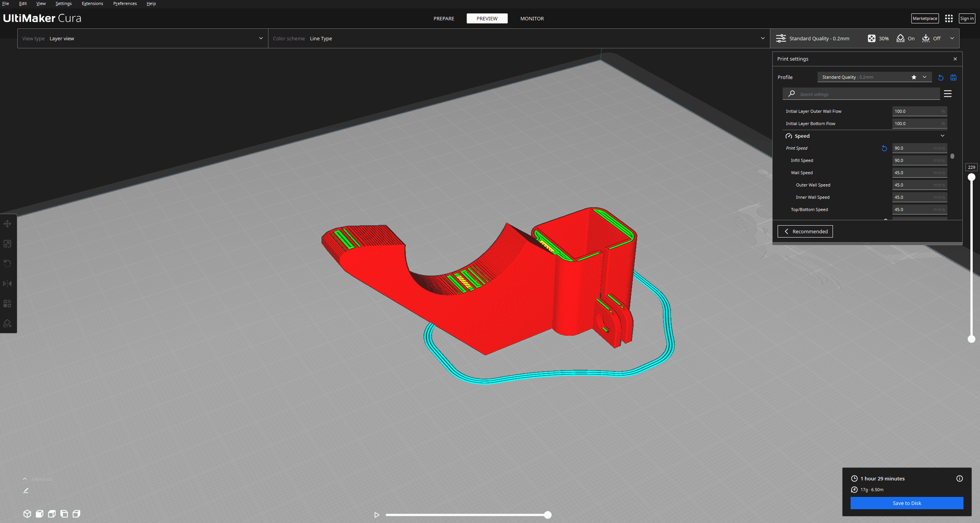Switch to the PREPARE stage
This screenshot has height=523, width=980.
click(444, 18)
